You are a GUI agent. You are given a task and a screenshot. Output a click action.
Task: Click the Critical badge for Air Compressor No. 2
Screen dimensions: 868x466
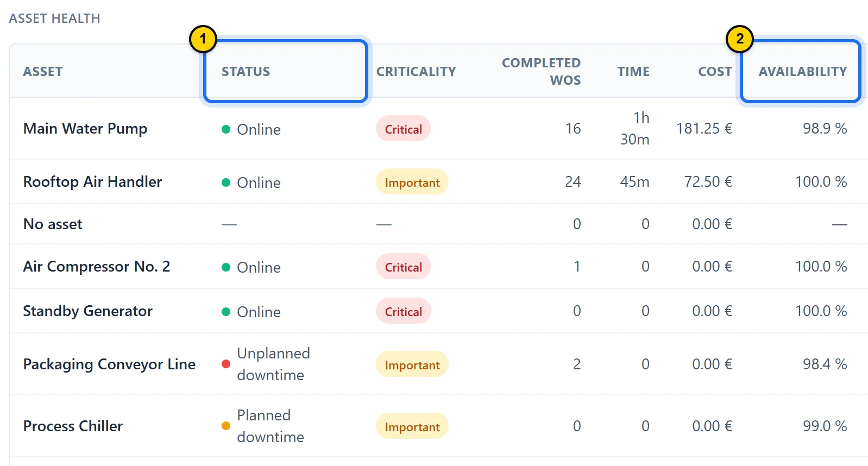(x=404, y=267)
